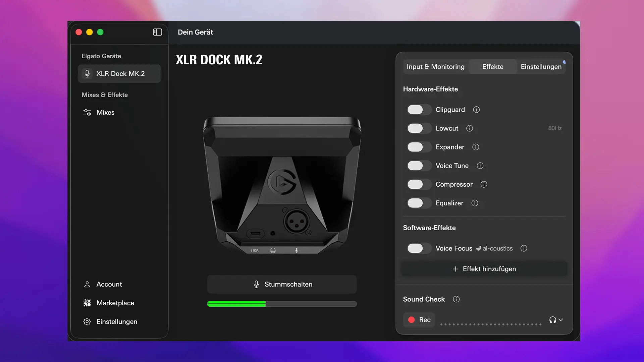This screenshot has width=644, height=362.
Task: Switch to the Input & Monitoring tab
Action: tap(435, 67)
